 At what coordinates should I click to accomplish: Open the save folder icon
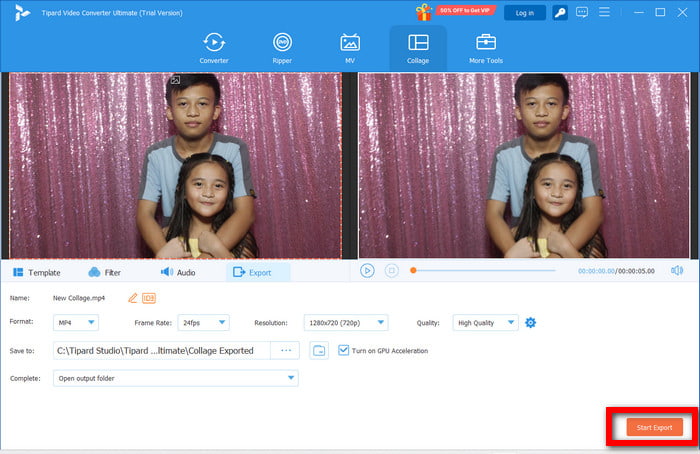click(x=319, y=351)
